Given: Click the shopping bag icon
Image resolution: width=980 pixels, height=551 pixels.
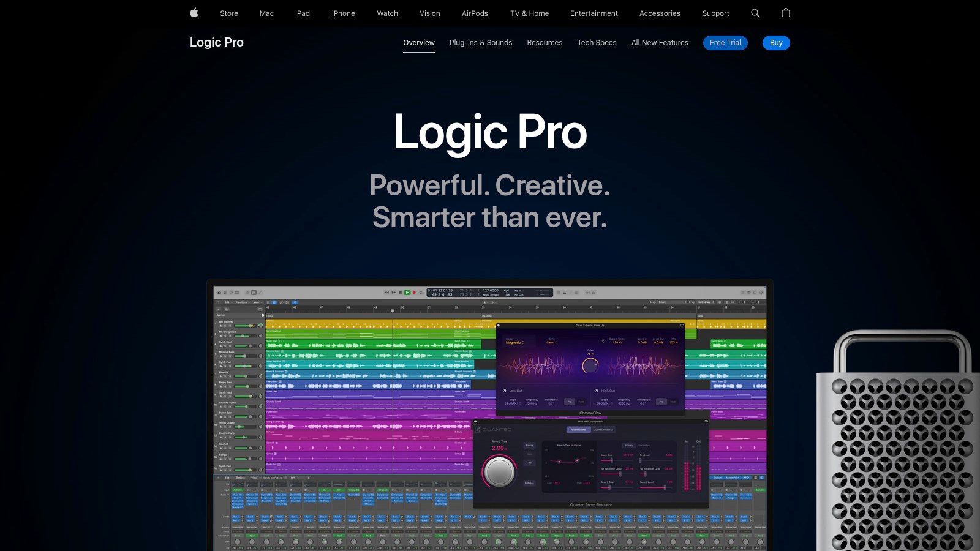Looking at the screenshot, I should [786, 13].
